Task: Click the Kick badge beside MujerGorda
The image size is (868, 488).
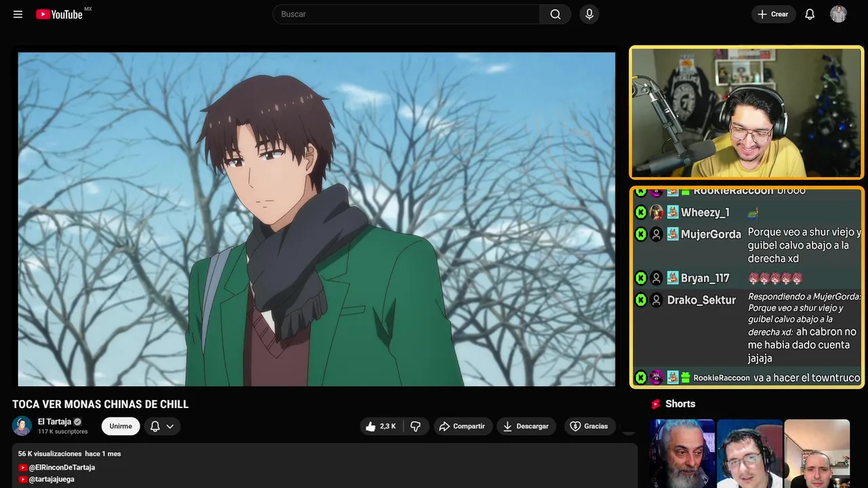Action: click(641, 235)
